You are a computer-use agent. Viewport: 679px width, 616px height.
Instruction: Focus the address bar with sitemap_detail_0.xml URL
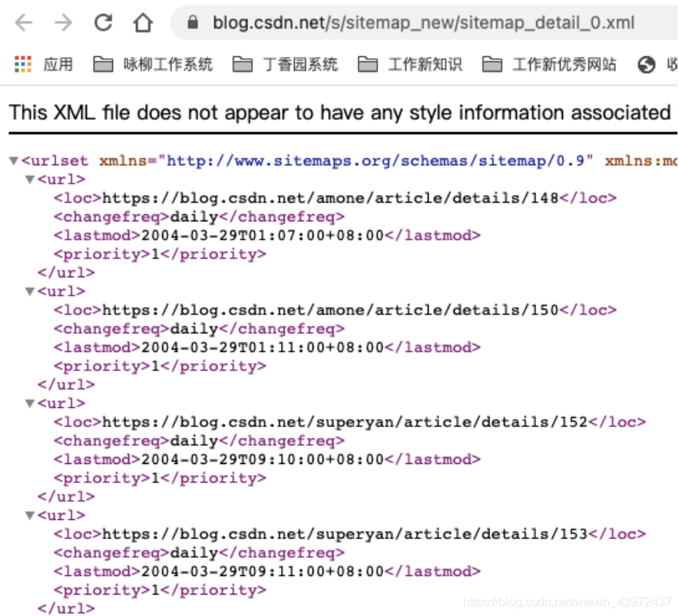[x=423, y=22]
